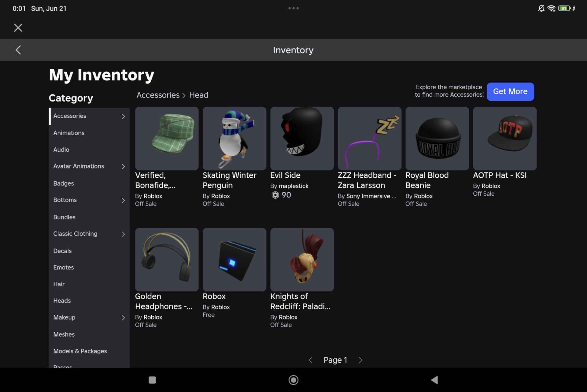Click 'Knights of Redcliff: Paladi...' title

(x=300, y=301)
